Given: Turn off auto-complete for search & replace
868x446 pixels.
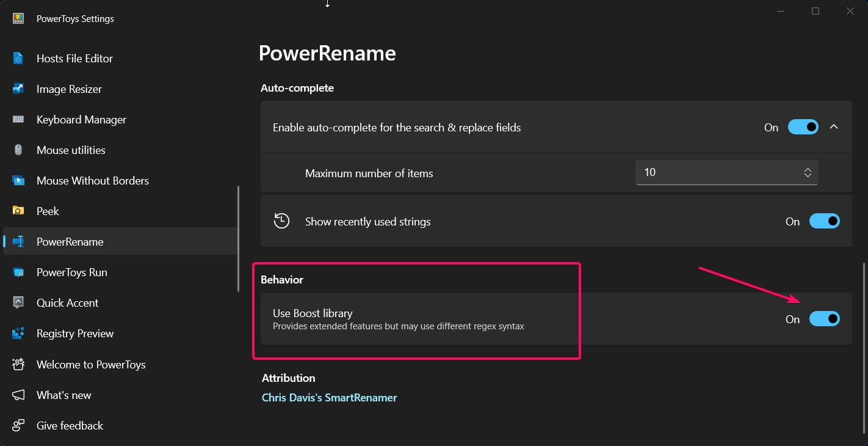Looking at the screenshot, I should click(x=803, y=127).
